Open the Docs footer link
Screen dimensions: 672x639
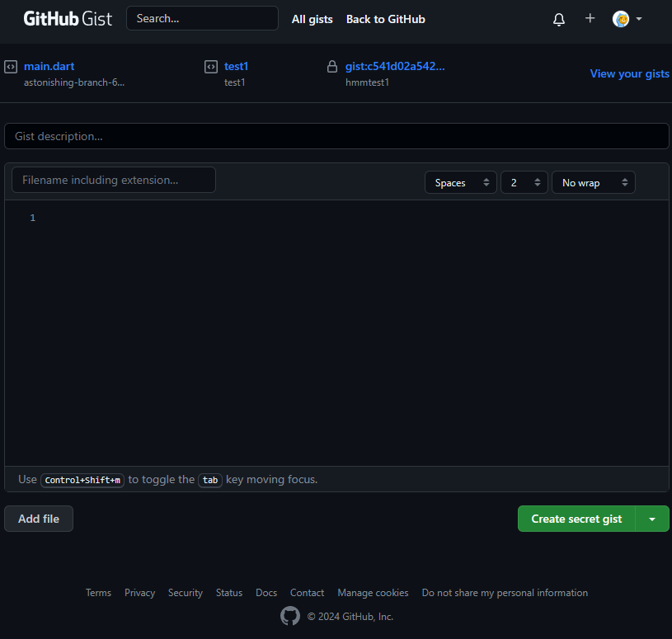coord(266,593)
